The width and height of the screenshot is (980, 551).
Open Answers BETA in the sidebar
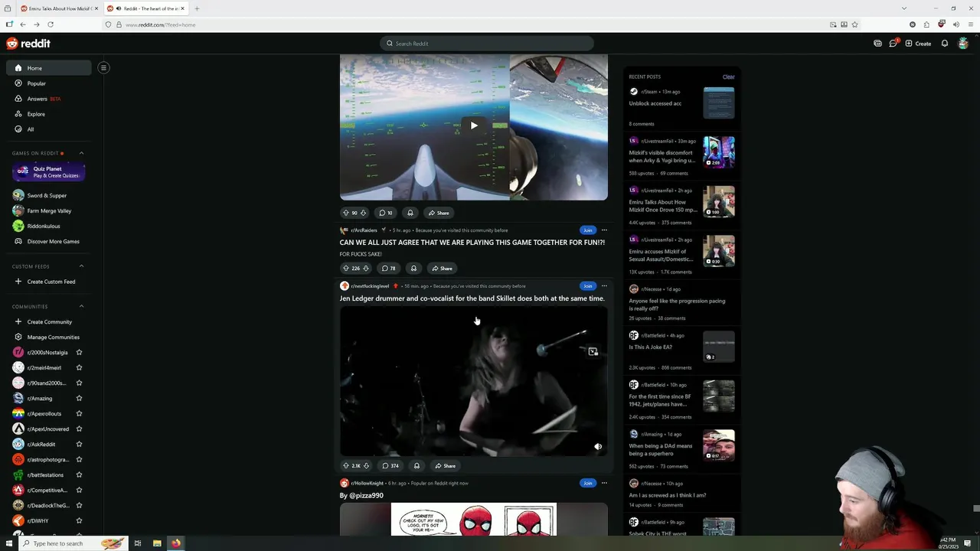point(49,99)
